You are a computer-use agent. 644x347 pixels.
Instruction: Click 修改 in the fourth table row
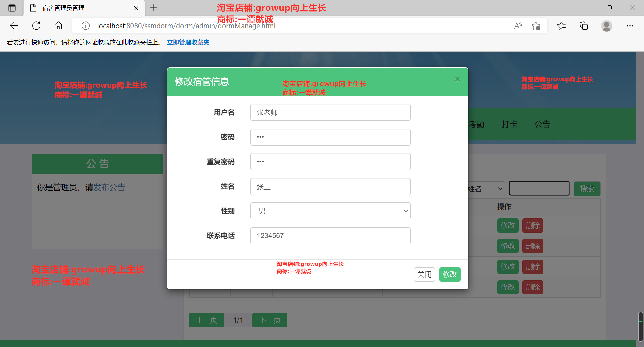coord(508,287)
